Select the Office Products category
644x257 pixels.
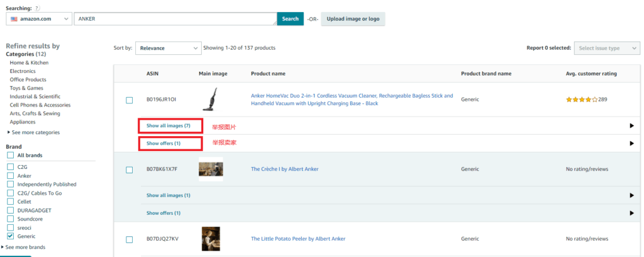click(x=28, y=80)
